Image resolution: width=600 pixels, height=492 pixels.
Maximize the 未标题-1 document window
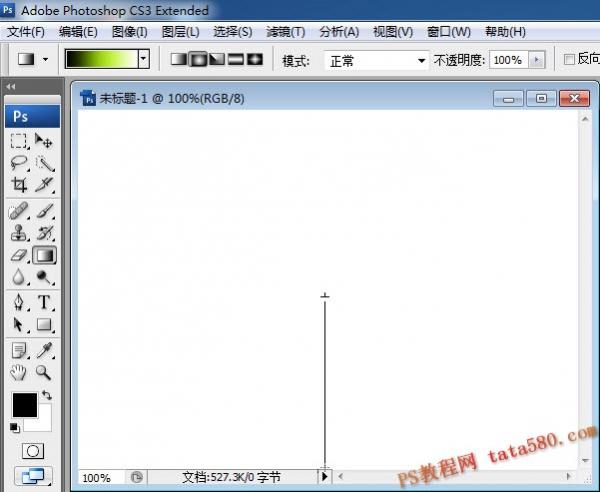click(x=541, y=99)
